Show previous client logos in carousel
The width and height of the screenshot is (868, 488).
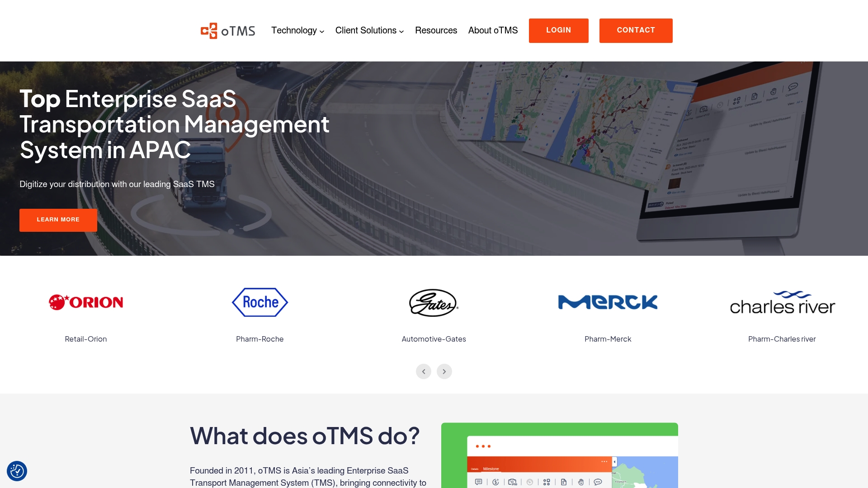tap(424, 371)
